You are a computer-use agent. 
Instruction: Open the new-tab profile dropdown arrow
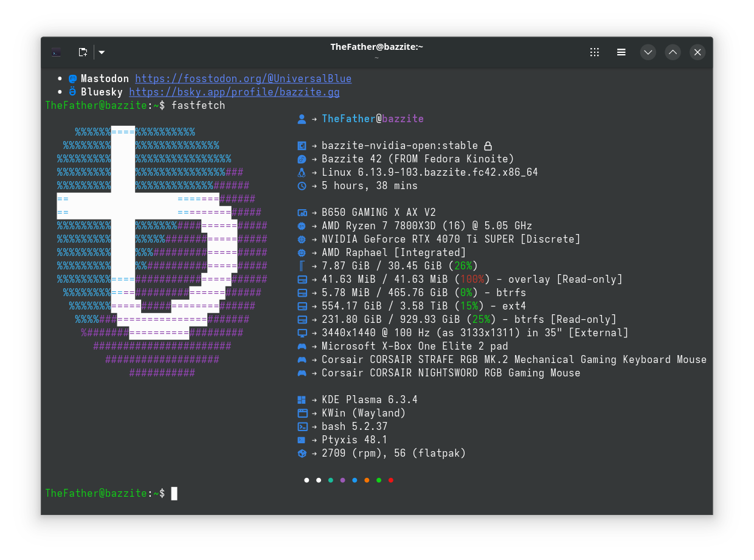coord(101,52)
